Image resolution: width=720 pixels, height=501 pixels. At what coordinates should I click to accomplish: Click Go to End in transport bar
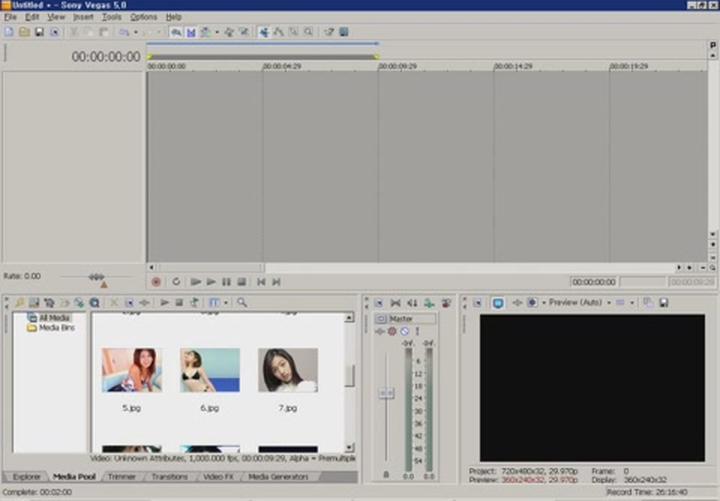pyautogui.click(x=276, y=282)
